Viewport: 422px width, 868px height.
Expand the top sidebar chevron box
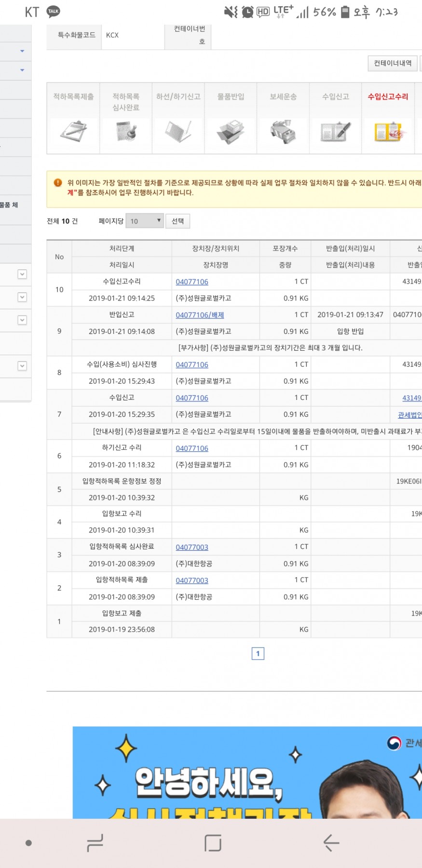[x=22, y=274]
